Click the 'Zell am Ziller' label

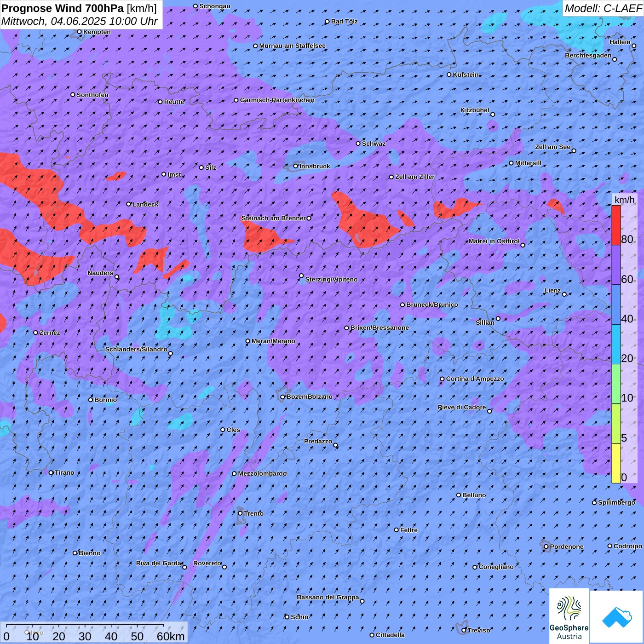(x=415, y=177)
